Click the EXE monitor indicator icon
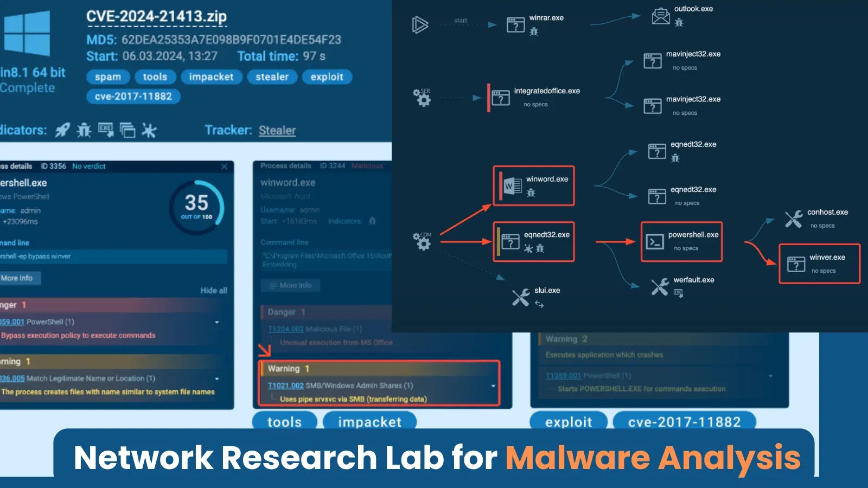 coord(106,130)
